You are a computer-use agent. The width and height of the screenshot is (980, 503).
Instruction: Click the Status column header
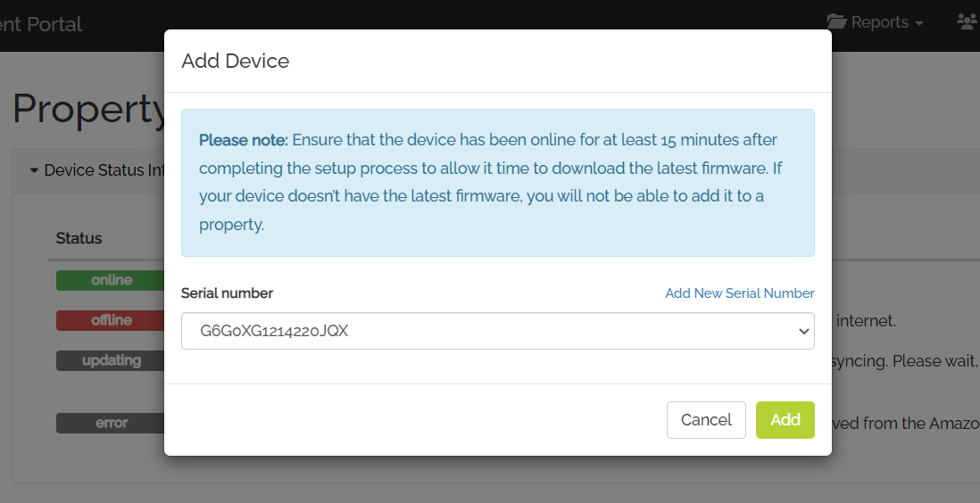pos(79,238)
